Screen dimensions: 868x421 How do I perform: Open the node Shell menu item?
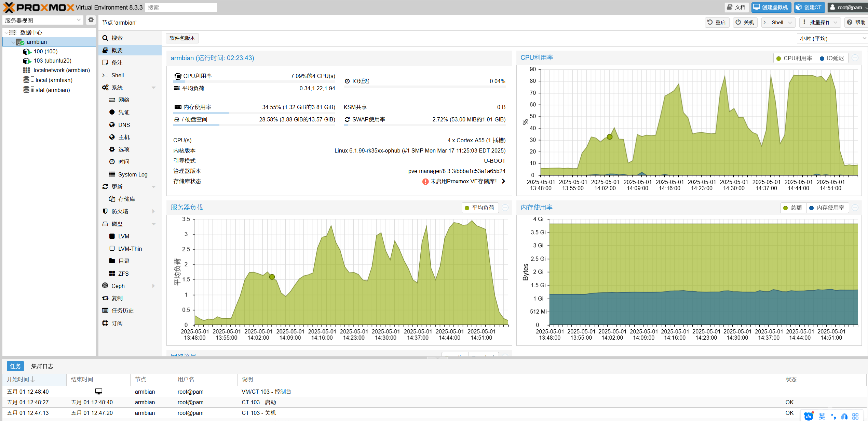[130, 75]
